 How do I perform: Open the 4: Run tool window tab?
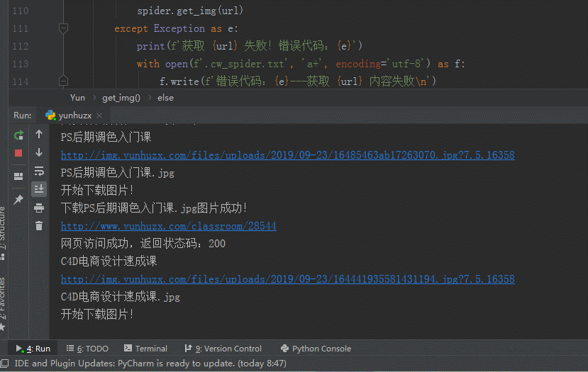(x=33, y=349)
